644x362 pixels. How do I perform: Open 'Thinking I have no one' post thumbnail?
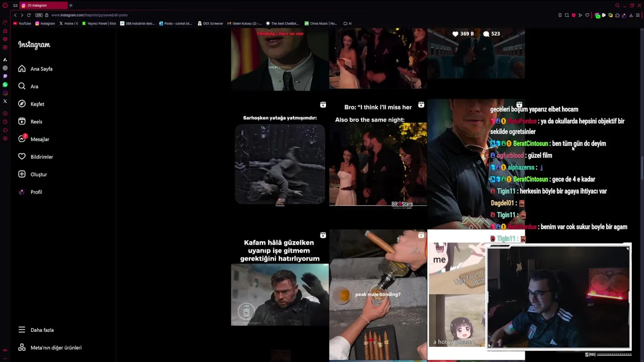point(280,59)
